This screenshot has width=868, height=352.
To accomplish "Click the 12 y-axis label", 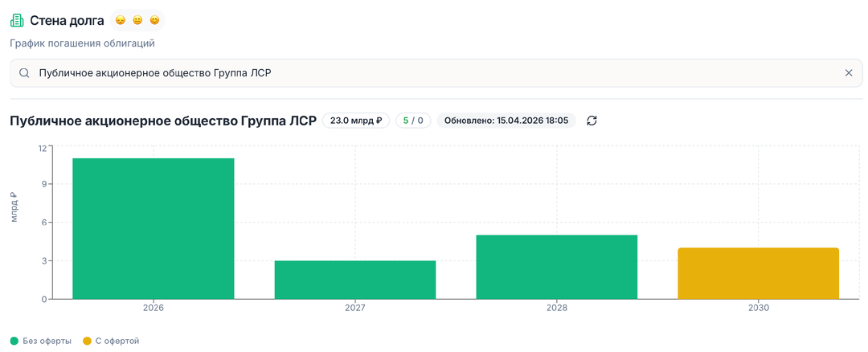I will [x=42, y=148].
